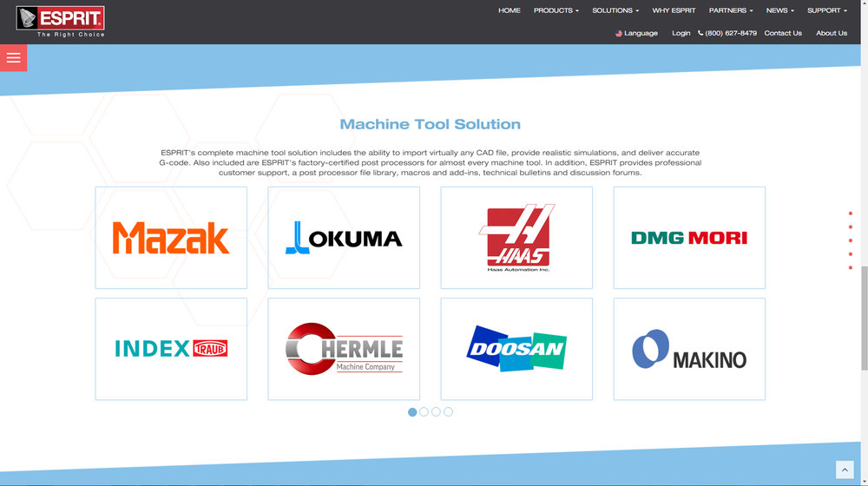Screen dimensions: 868x486
Task: Click the US flag language icon
Action: pos(618,33)
